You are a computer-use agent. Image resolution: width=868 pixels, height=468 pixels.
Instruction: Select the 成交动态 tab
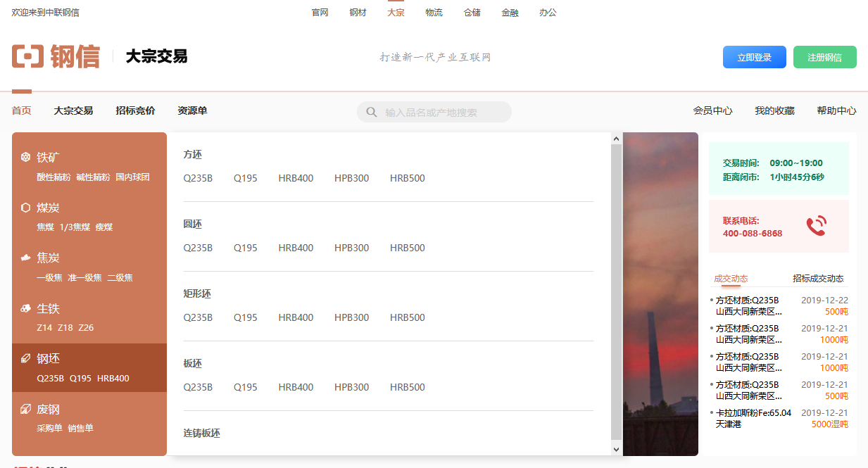click(x=731, y=279)
